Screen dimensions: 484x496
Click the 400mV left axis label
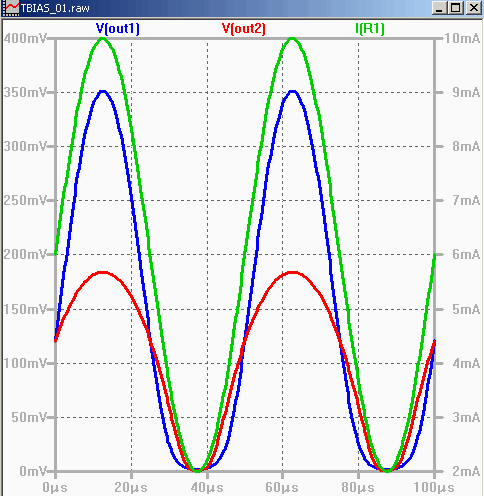[25, 38]
